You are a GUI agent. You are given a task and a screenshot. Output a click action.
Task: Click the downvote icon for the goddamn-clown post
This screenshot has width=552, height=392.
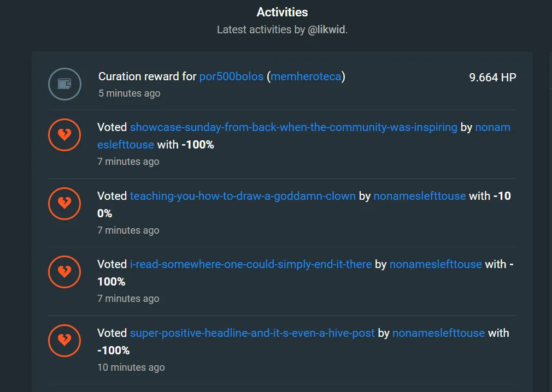click(65, 204)
